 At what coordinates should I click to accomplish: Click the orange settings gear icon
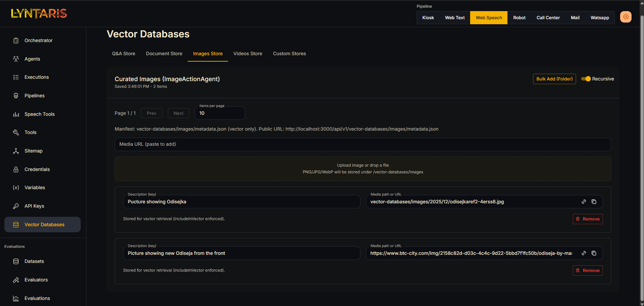[626, 17]
